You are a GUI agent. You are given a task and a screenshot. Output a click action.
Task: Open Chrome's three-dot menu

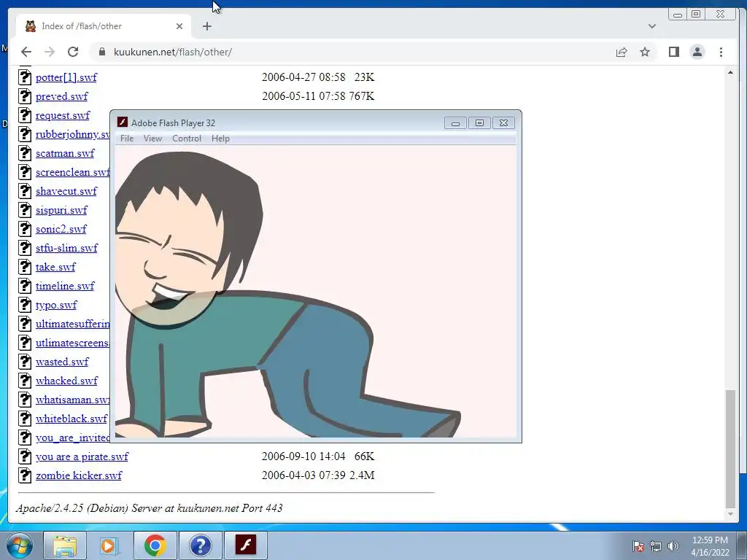(721, 52)
